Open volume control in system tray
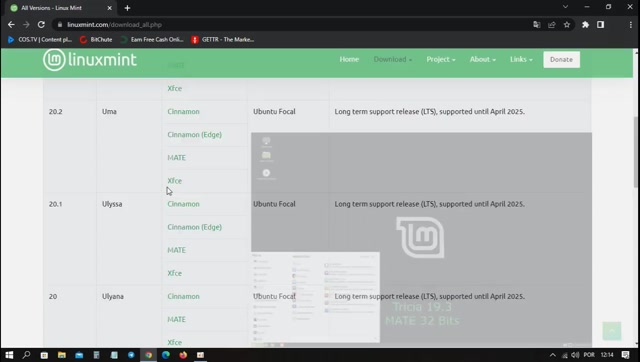 [576, 355]
